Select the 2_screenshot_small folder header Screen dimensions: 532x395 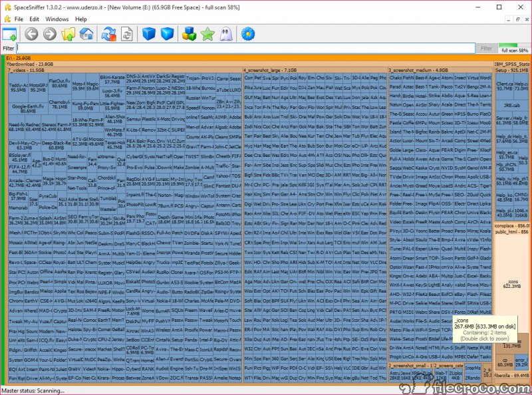coord(410,366)
